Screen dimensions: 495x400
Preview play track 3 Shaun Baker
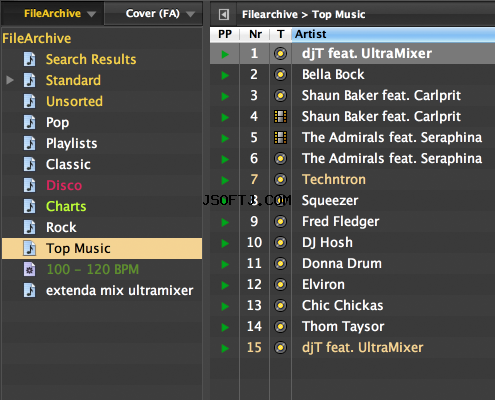point(225,96)
